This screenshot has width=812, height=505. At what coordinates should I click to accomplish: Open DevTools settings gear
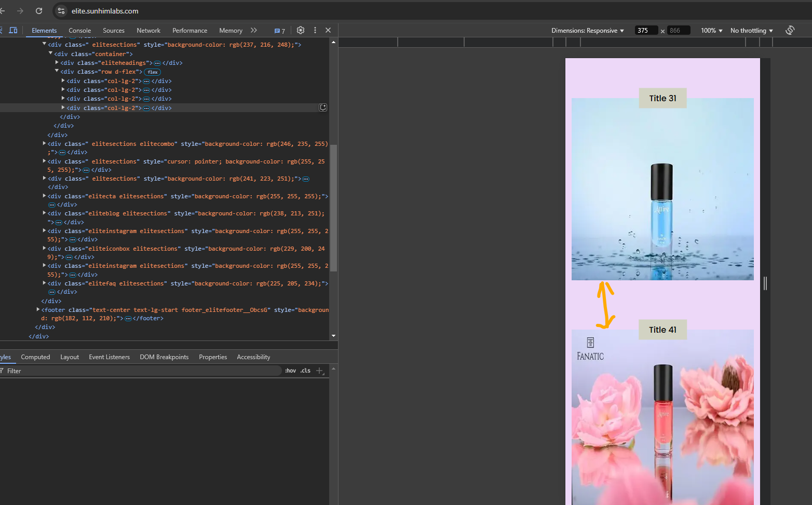301,30
